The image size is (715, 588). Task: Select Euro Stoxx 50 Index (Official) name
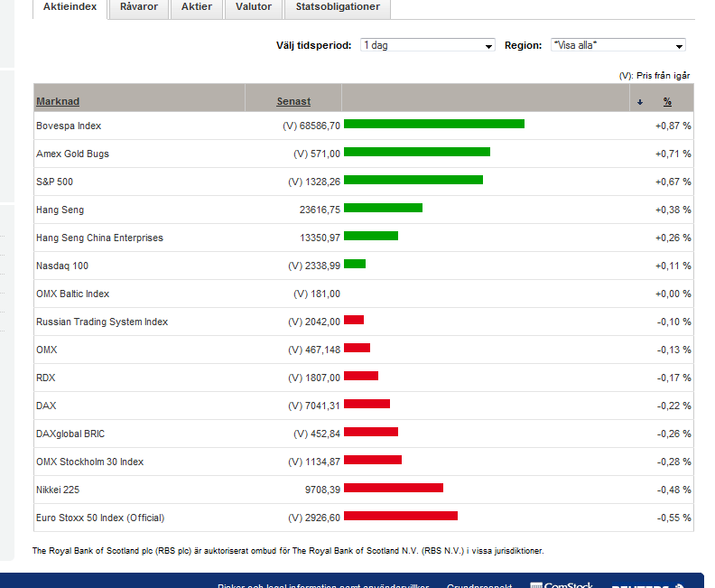coord(100,518)
